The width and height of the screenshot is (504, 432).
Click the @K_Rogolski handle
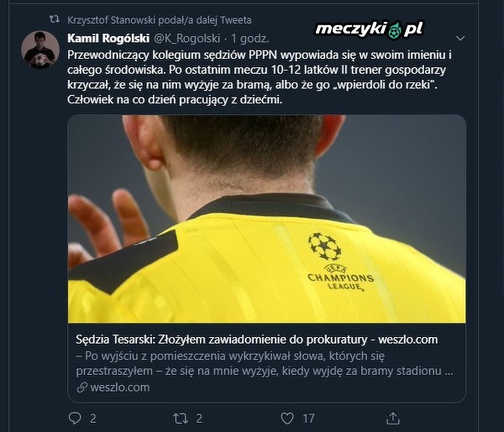click(x=187, y=39)
